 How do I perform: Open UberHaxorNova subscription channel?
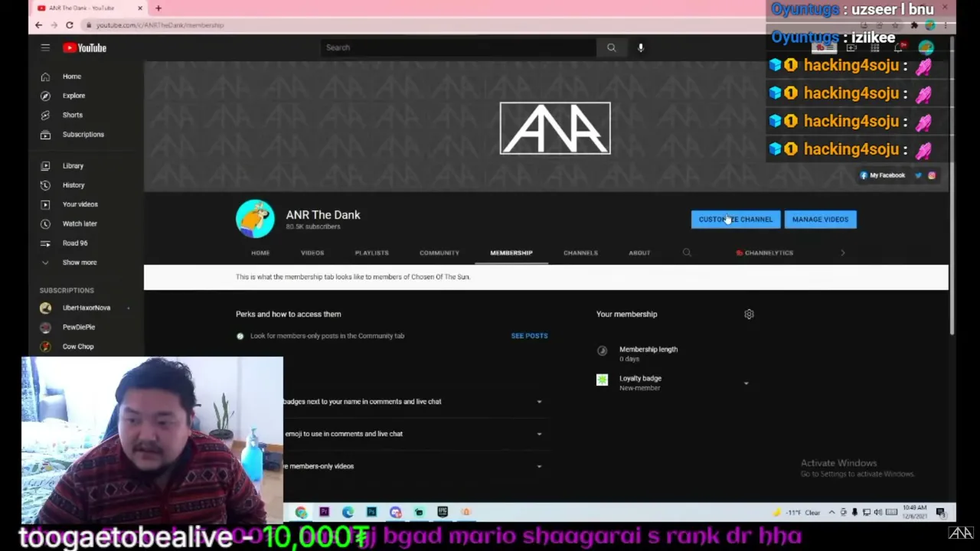tap(86, 308)
